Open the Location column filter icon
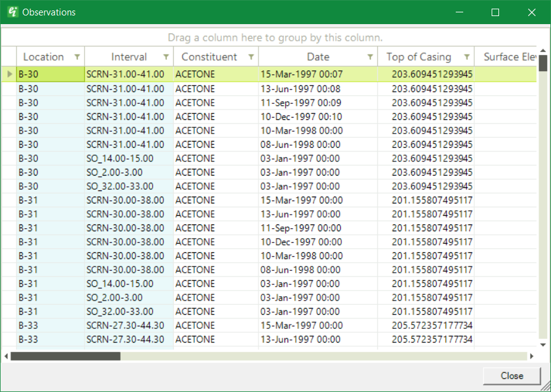Viewport: 551px width, 392px height. click(77, 57)
